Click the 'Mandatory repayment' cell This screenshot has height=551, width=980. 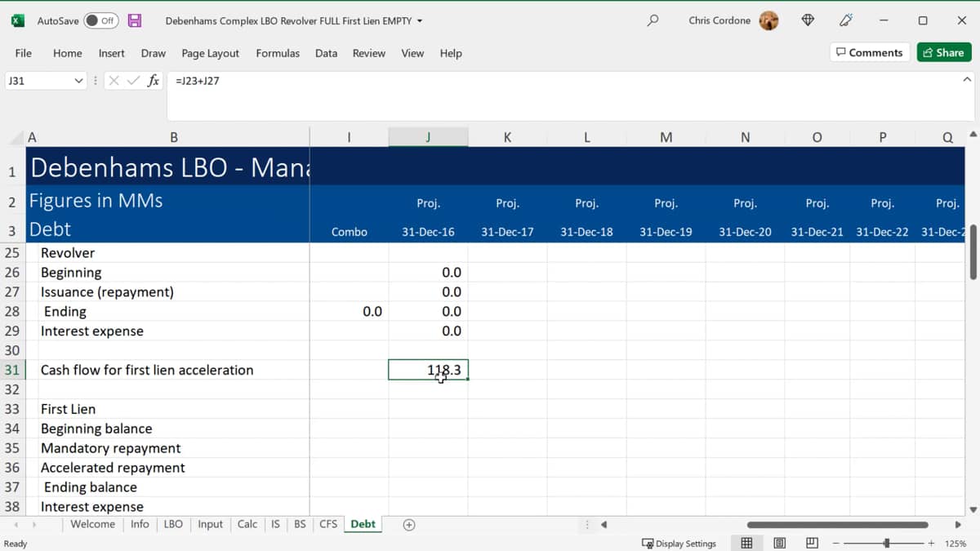[x=167, y=448]
